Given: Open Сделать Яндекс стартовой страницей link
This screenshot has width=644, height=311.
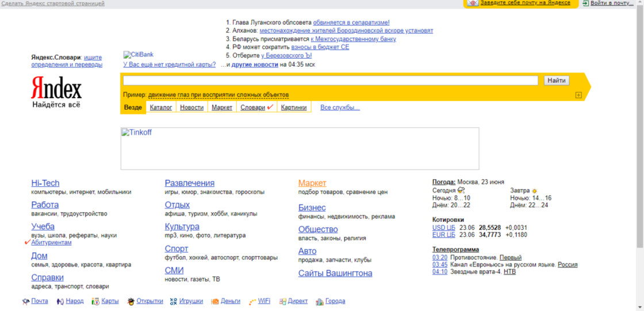Looking at the screenshot, I should click(52, 3).
